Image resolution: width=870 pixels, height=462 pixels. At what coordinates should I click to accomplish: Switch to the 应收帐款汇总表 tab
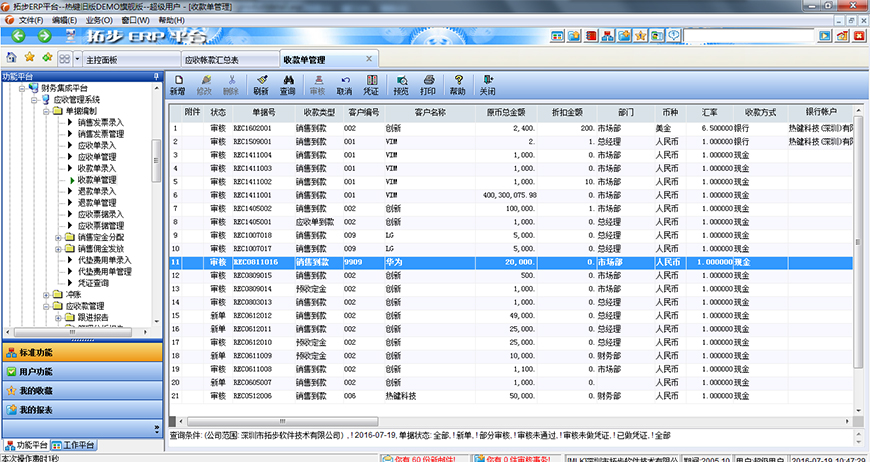(215, 60)
